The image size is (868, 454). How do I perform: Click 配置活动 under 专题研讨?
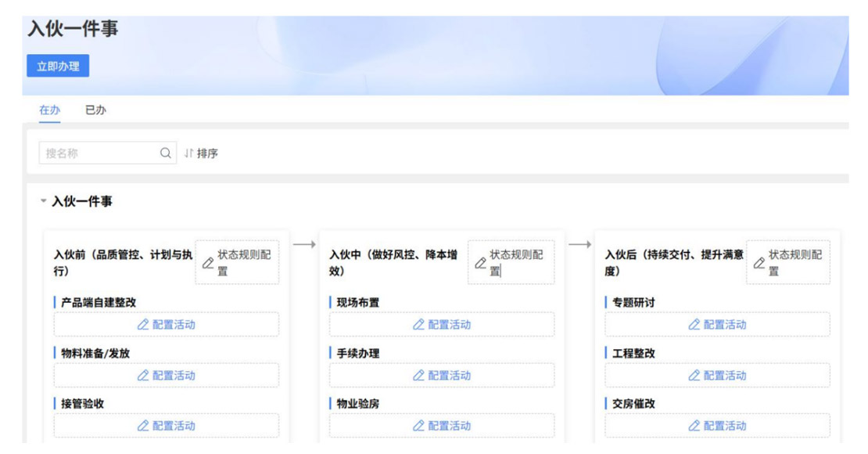717,325
